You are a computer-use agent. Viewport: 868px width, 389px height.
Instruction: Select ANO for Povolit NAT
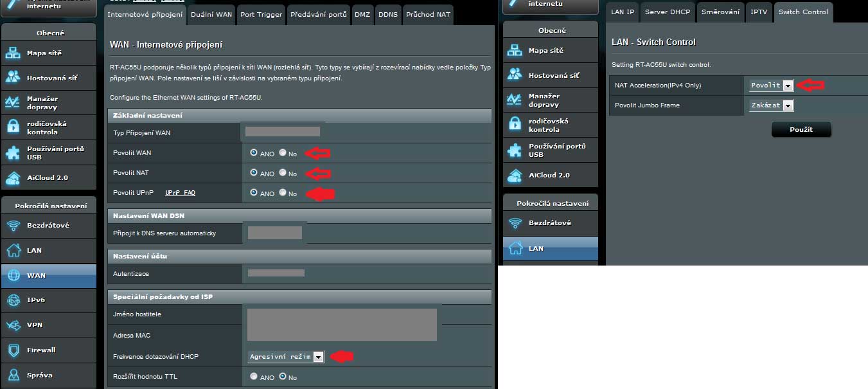click(x=254, y=173)
